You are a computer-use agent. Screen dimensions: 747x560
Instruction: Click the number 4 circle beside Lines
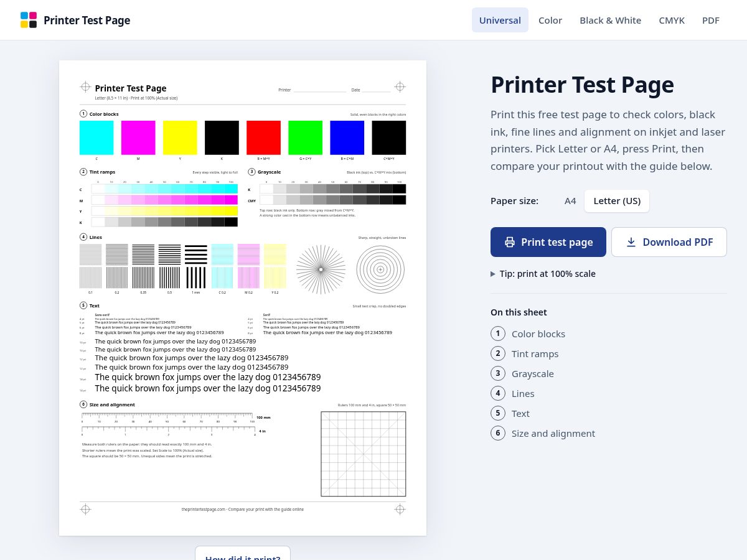click(x=498, y=393)
